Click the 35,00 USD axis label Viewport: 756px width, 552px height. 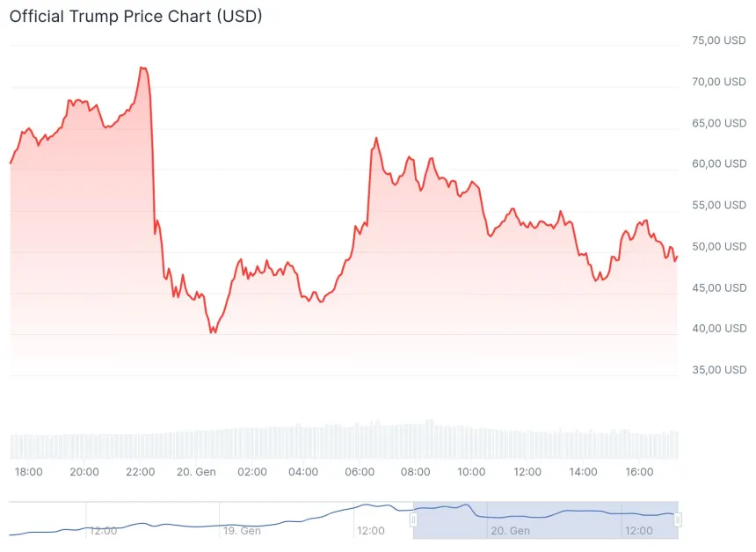[x=719, y=369]
